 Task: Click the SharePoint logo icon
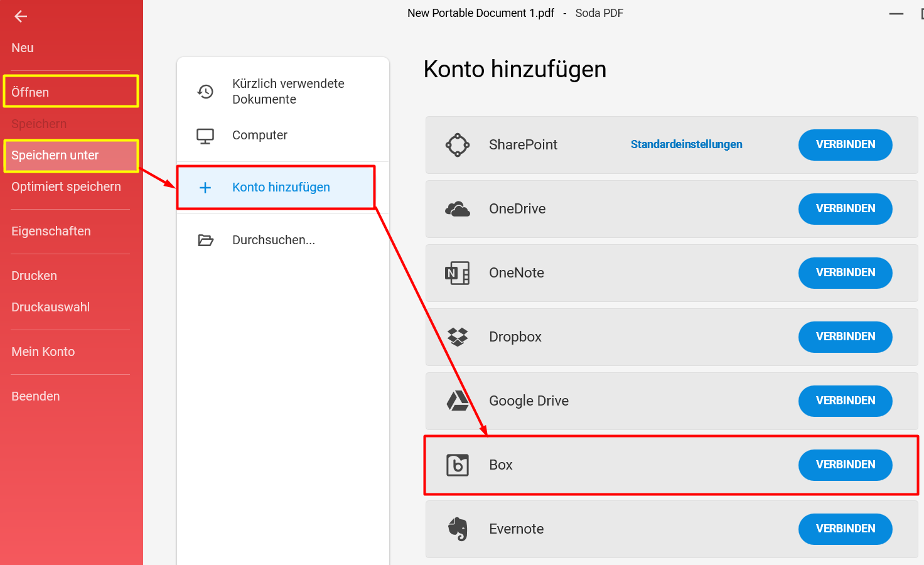458,145
